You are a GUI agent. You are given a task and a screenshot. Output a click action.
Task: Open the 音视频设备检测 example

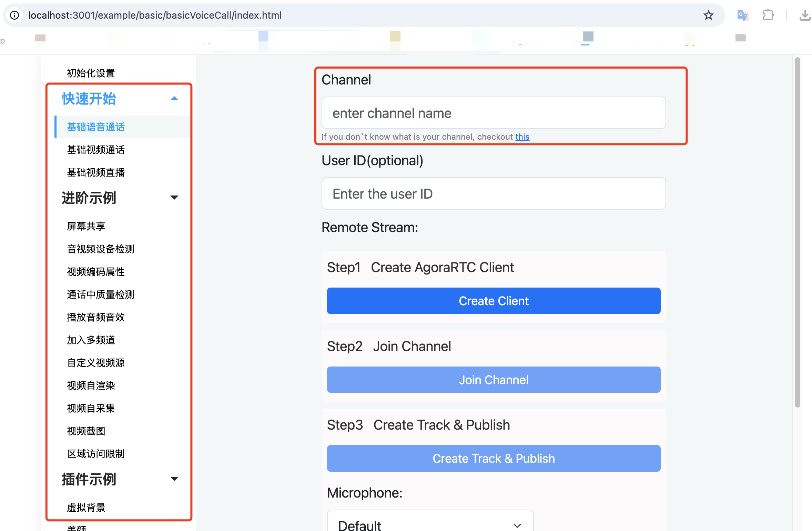click(101, 249)
